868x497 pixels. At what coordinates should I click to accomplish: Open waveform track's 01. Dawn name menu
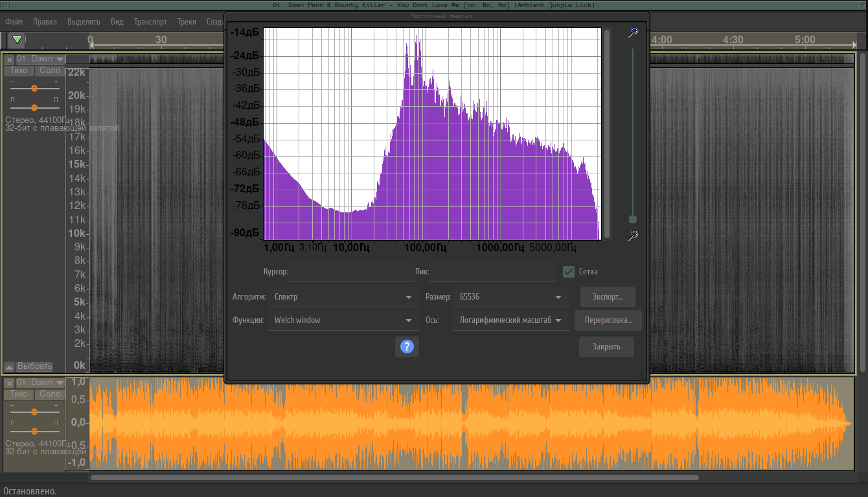click(40, 382)
